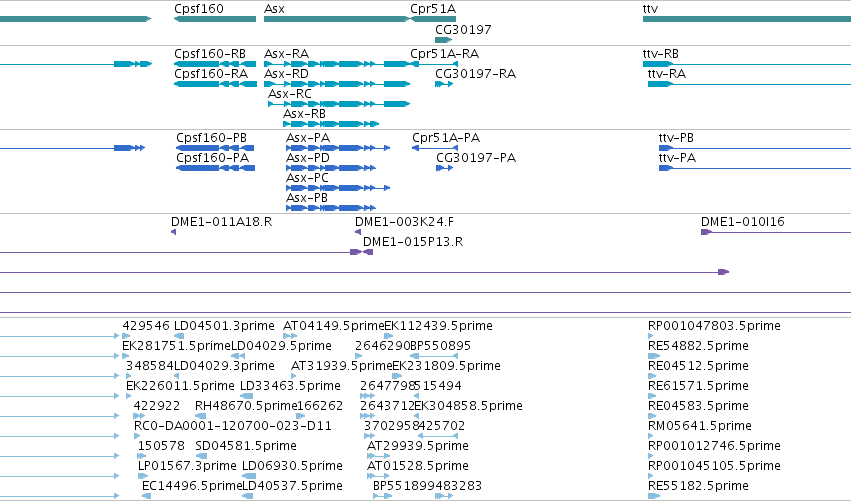851x501 pixels.
Task: Click the RP001047803.5prime EST label
Action: 714,326
